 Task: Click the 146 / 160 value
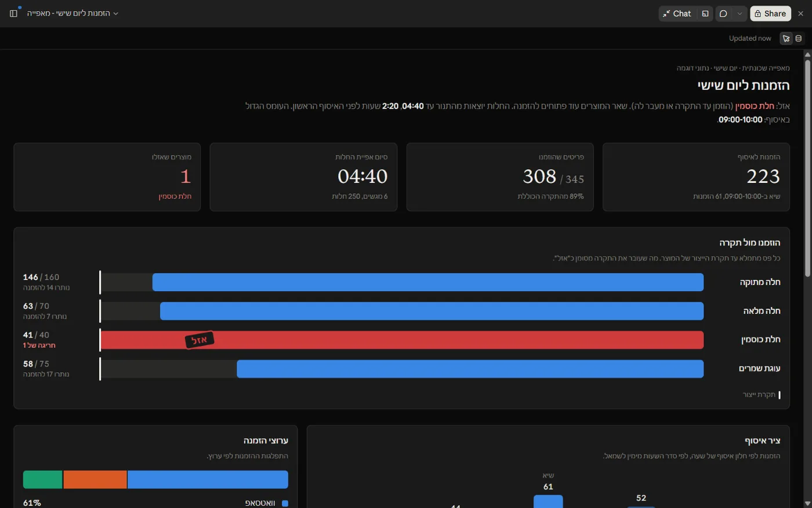[x=41, y=277]
